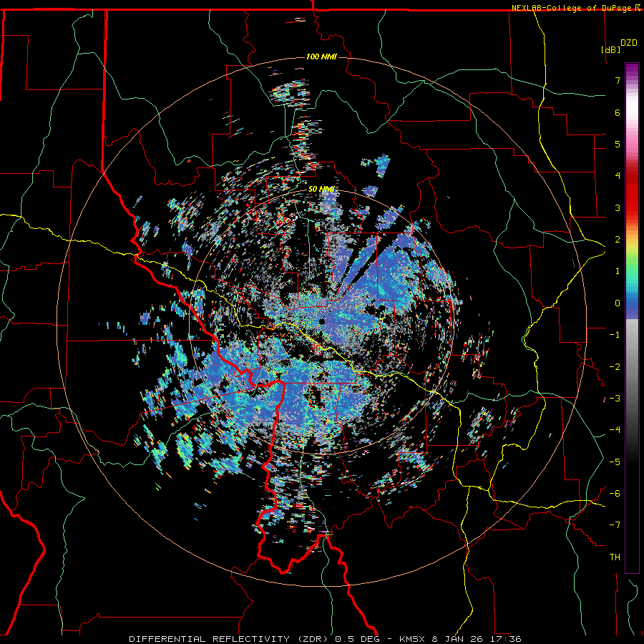Click the DIFFERENTIAL REFLECTIVITY (ZDR) caption text

click(x=228, y=639)
